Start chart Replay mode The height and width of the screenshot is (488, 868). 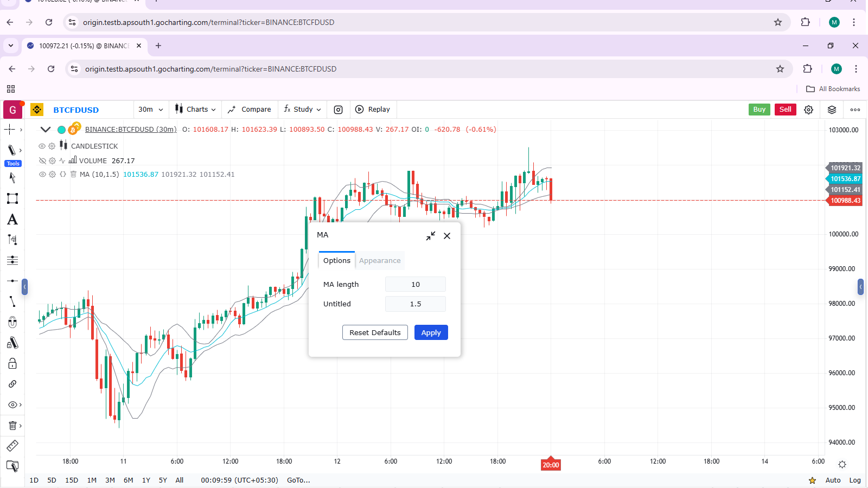(x=373, y=110)
